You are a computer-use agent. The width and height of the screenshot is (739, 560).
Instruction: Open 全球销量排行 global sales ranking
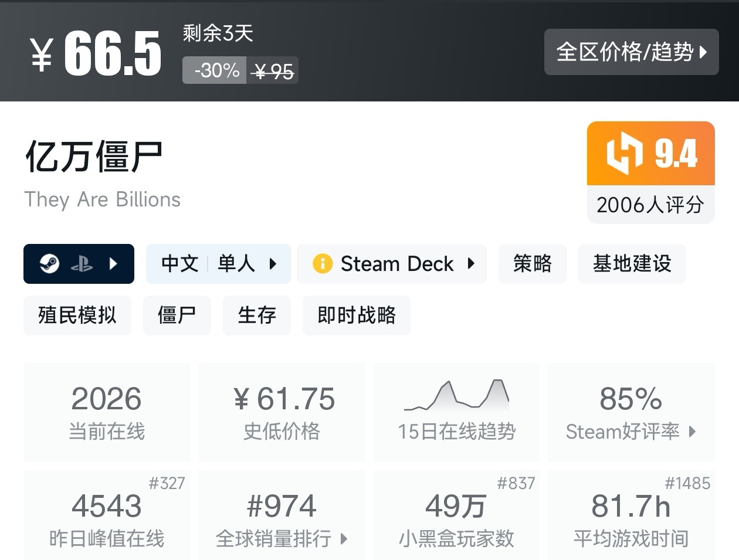[x=282, y=516]
